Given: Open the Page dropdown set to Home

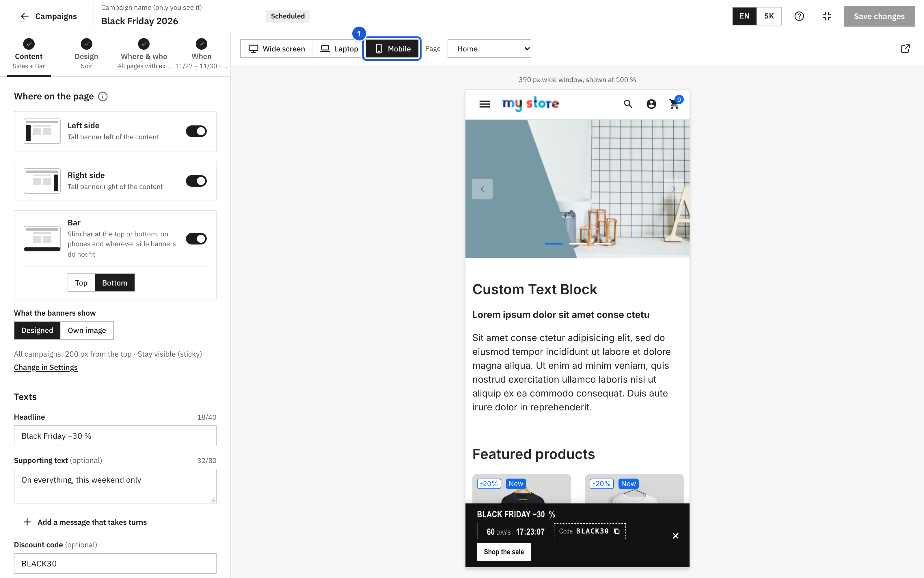Looking at the screenshot, I should pyautogui.click(x=489, y=49).
